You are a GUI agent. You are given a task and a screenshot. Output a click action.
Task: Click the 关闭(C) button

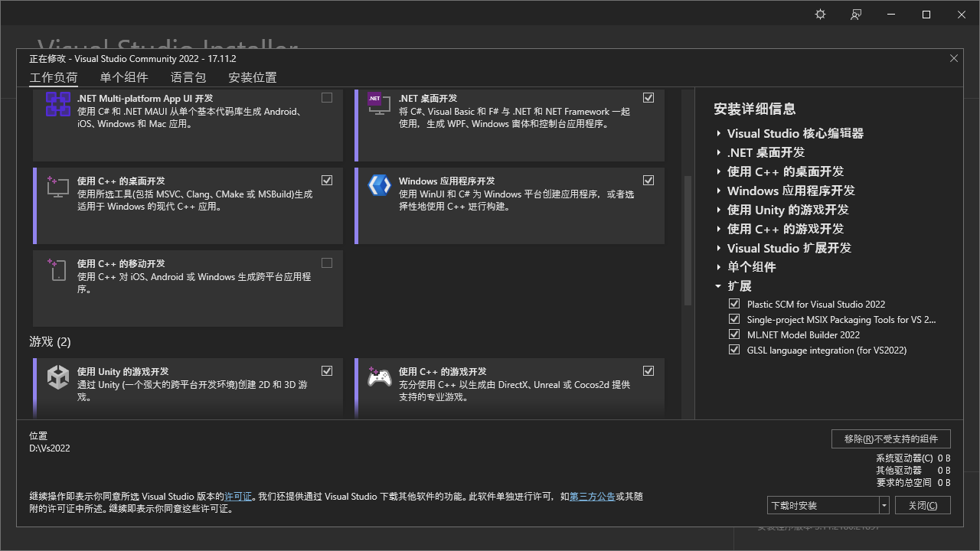click(923, 505)
